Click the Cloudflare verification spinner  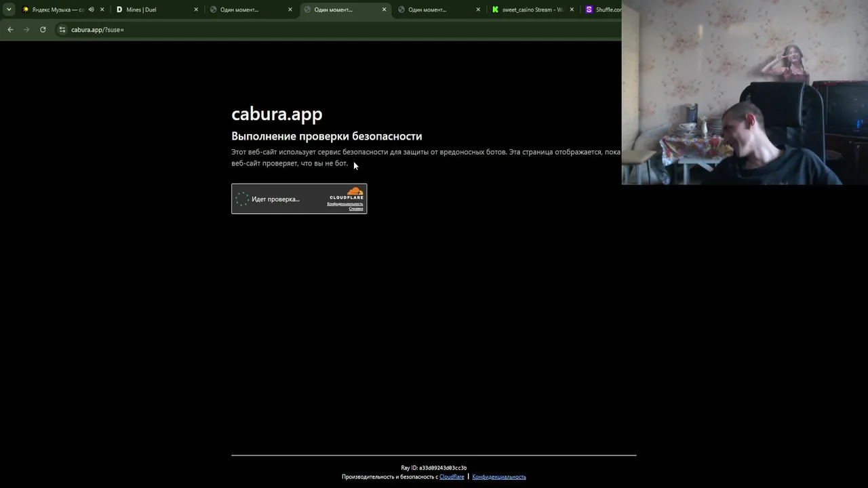tap(242, 199)
